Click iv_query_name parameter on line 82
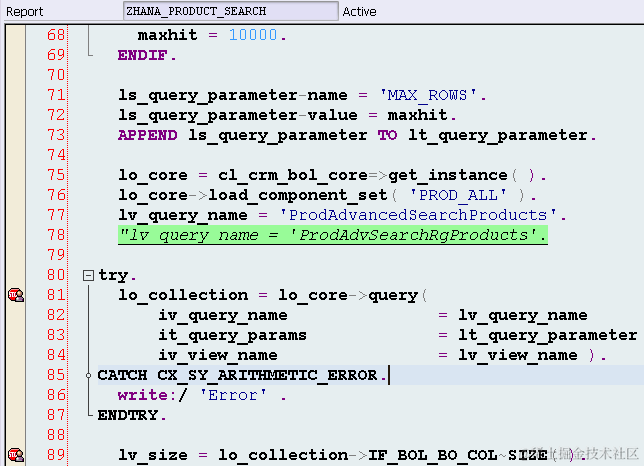Screen dimensions: 644x466 [223, 315]
